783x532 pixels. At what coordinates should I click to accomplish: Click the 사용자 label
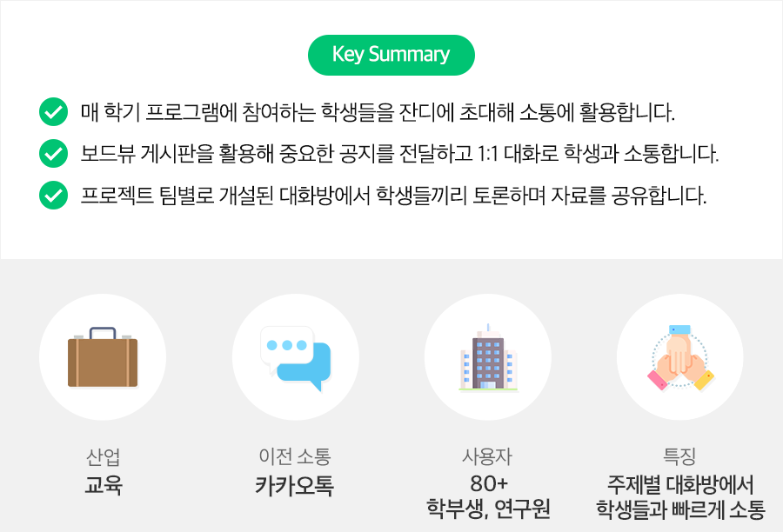coord(487,456)
